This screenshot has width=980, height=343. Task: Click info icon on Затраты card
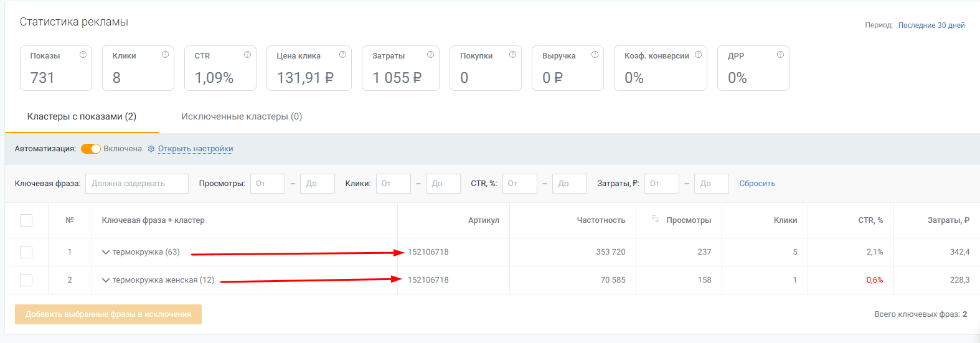(x=430, y=55)
